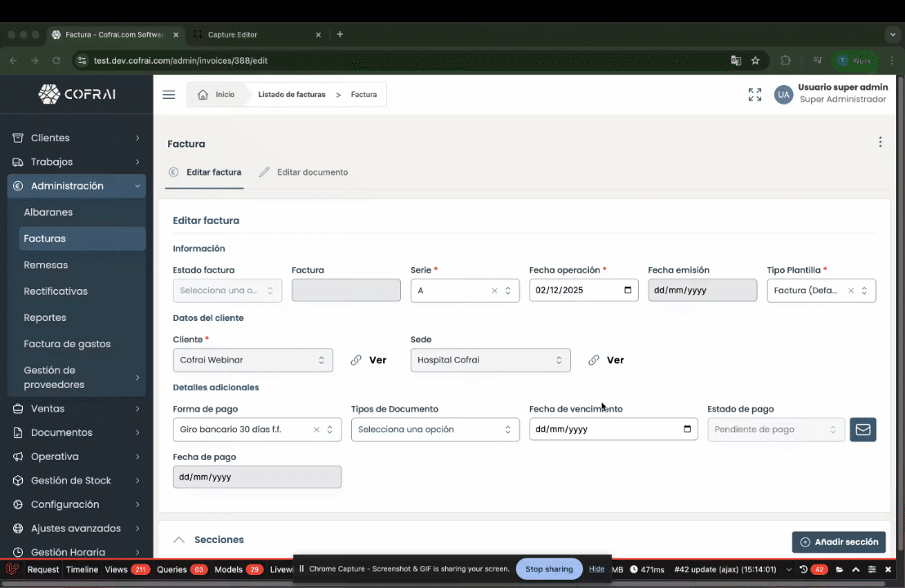The width and height of the screenshot is (905, 588).
Task: Select Albaranes in the sidebar
Action: 48,212
